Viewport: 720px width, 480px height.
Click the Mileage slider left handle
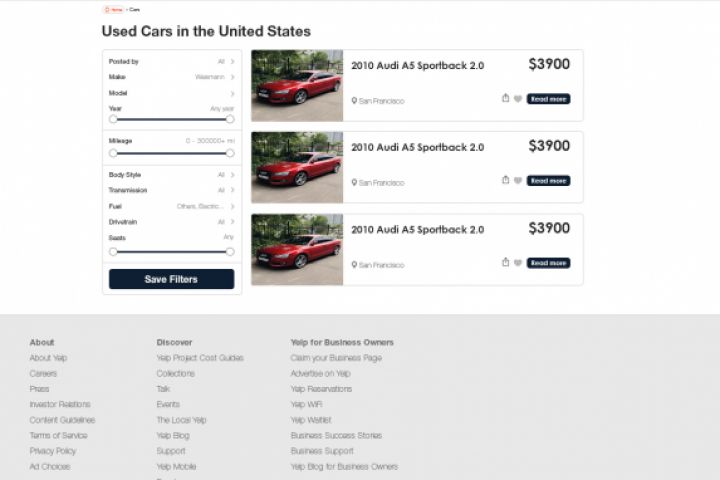(113, 153)
